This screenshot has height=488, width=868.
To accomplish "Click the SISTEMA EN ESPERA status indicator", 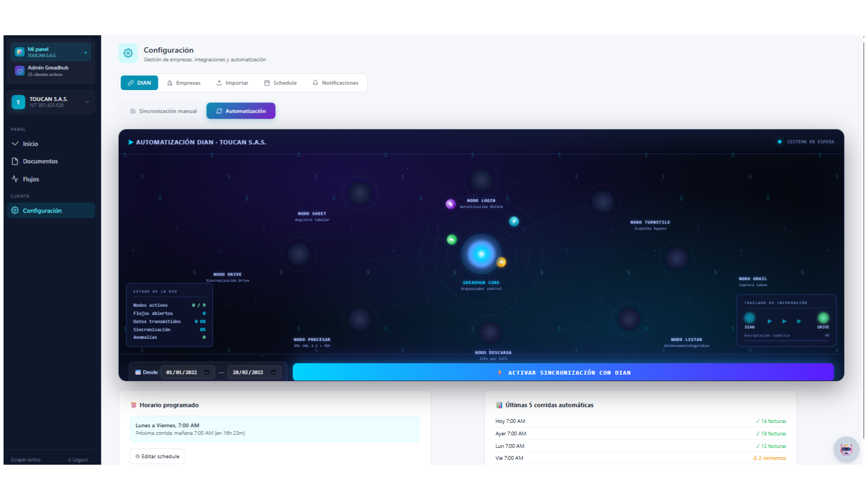I will [806, 142].
